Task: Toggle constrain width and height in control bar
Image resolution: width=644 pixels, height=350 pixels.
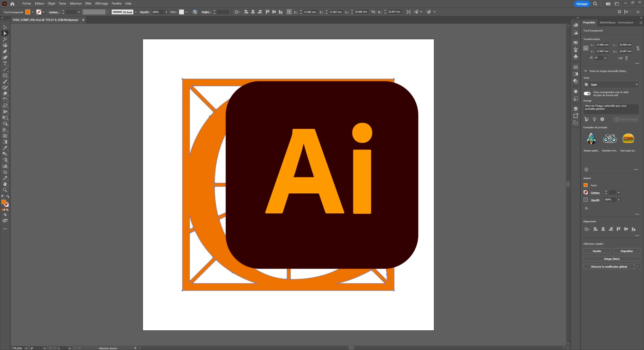Action: 373,12
